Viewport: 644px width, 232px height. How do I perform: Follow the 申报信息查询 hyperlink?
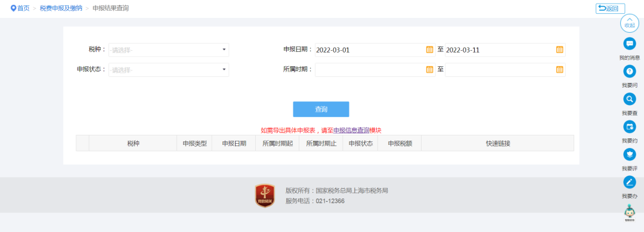[x=351, y=130]
